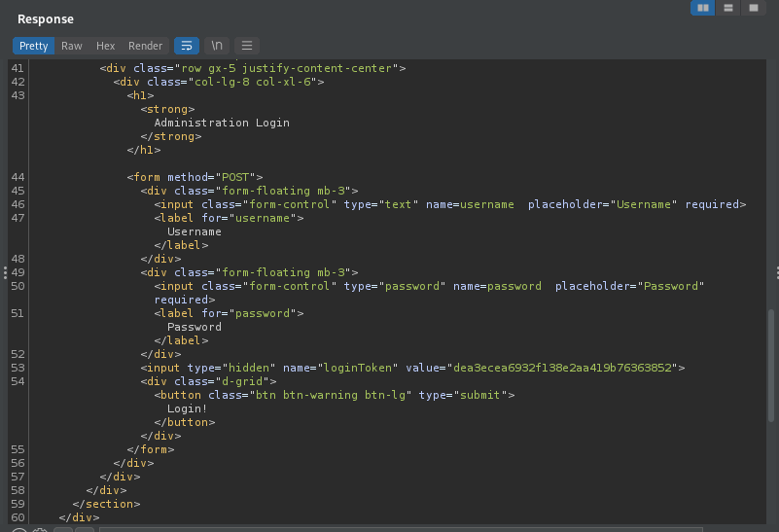Select the Pretty view tab
The width and height of the screenshot is (779, 532).
click(x=33, y=46)
